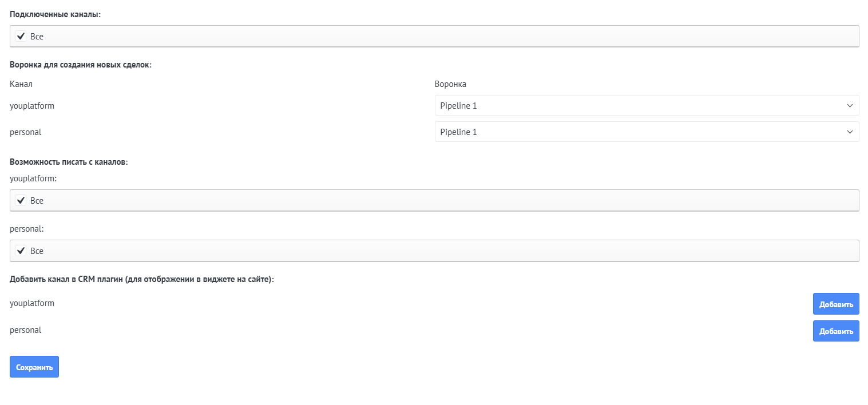Image resolution: width=868 pixels, height=405 pixels.
Task: Click the youplatform label in CRM plugin section
Action: tap(32, 303)
